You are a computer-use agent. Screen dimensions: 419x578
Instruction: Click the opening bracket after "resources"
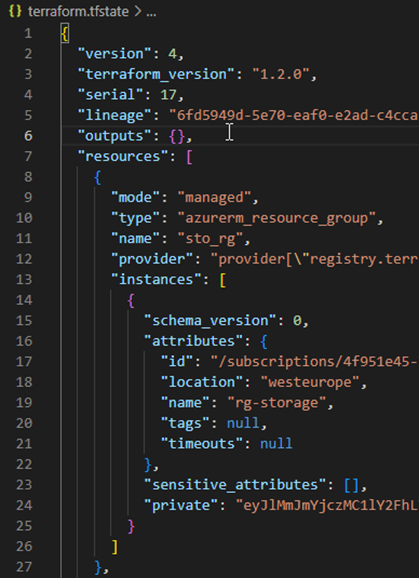190,157
